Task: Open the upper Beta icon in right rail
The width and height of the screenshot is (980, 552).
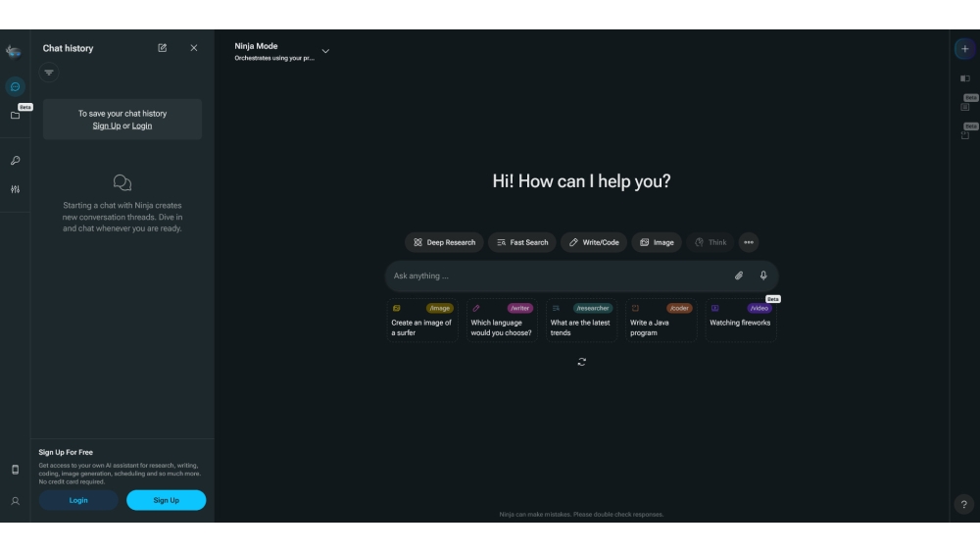Action: click(965, 107)
